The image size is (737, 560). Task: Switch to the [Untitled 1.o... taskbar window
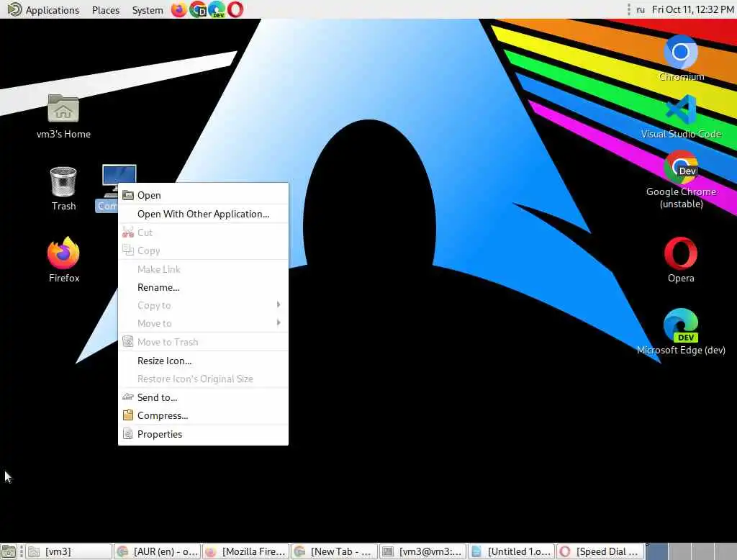512,551
